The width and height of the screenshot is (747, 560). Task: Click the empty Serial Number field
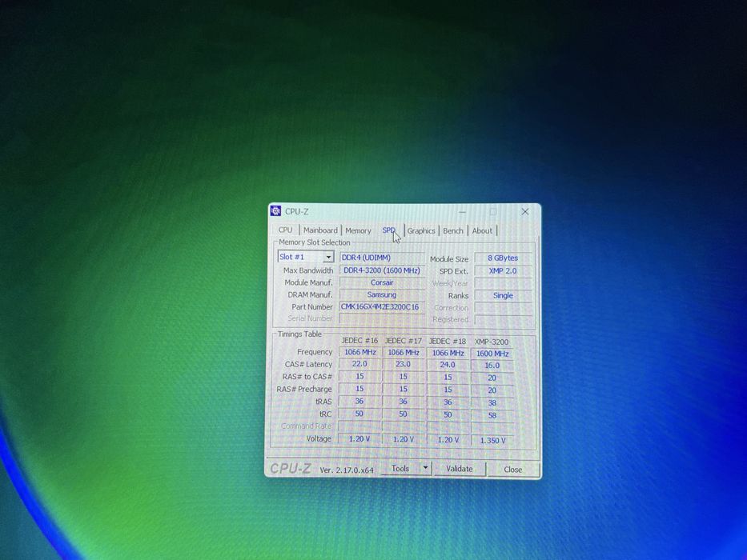pyautogui.click(x=382, y=318)
